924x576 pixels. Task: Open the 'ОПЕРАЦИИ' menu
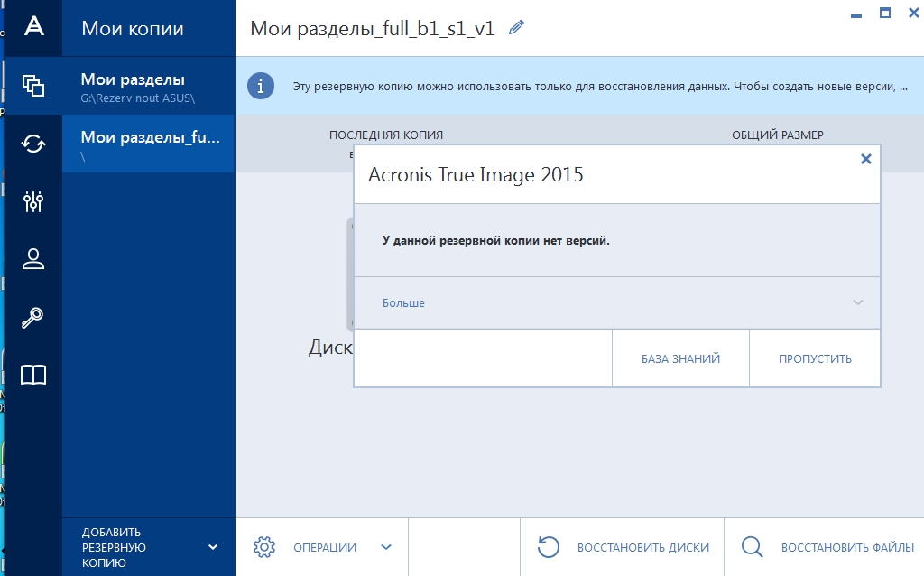point(322,547)
